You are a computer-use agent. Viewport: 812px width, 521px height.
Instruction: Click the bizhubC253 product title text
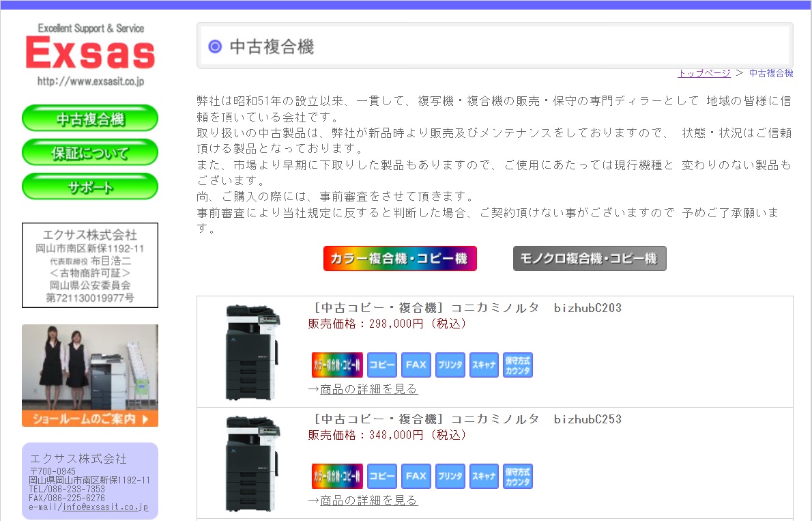coord(467,419)
